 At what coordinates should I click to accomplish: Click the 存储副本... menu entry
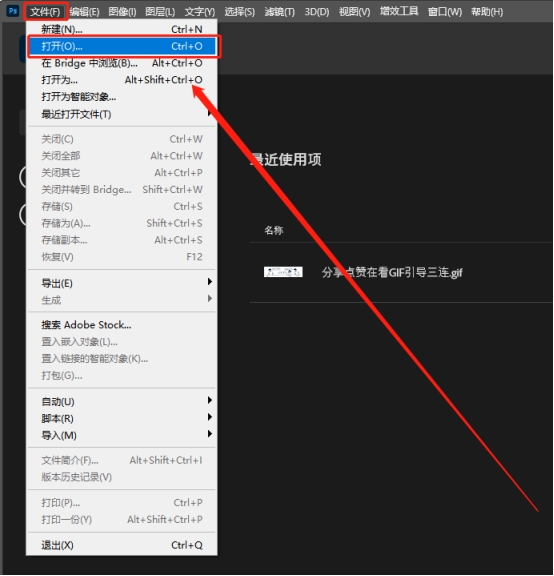coord(122,240)
